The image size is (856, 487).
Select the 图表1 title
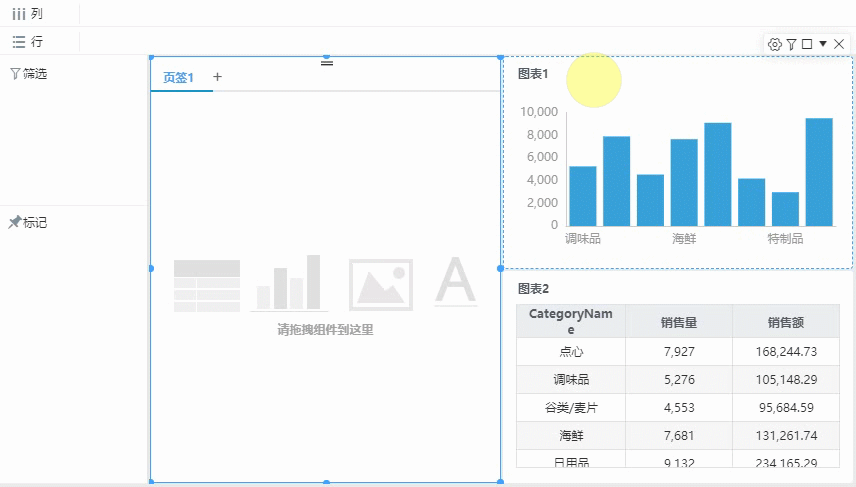(533, 74)
